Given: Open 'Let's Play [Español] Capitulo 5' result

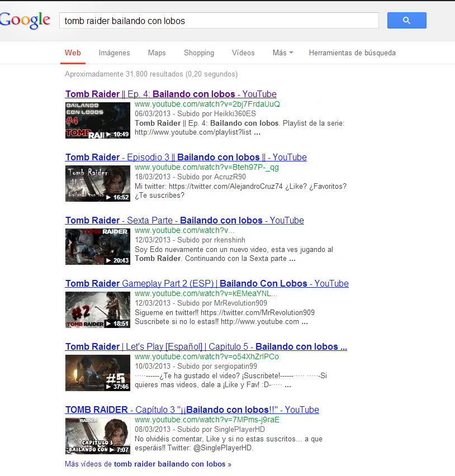Looking at the screenshot, I should tap(206, 347).
